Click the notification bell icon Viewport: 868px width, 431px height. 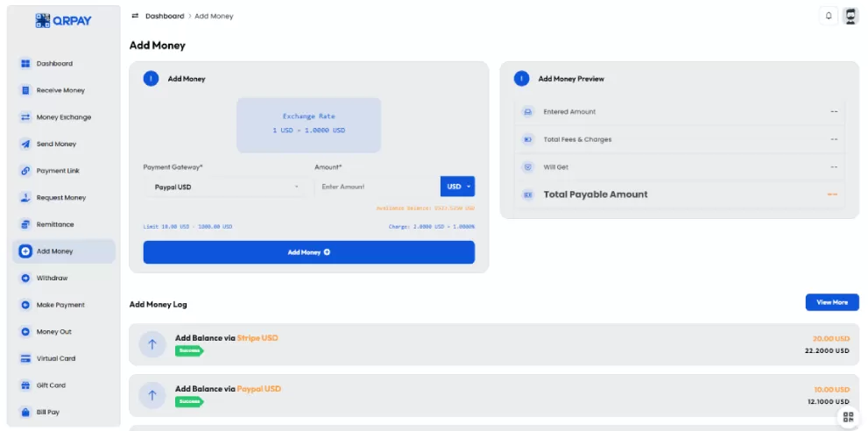click(x=829, y=16)
